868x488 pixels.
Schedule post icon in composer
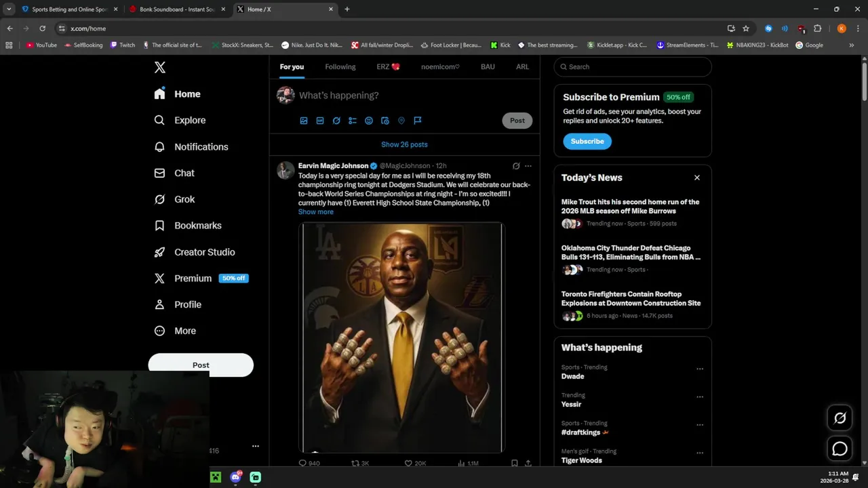[x=385, y=121]
